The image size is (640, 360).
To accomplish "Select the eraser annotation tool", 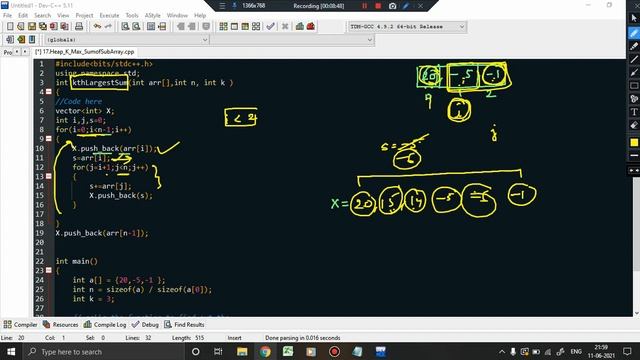I will click(x=634, y=125).
